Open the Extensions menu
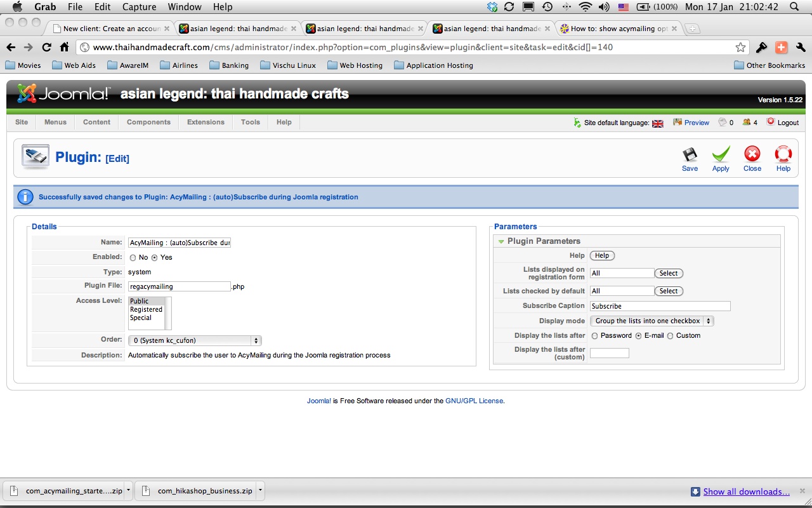Screen dimensions: 812x508 pyautogui.click(x=206, y=123)
